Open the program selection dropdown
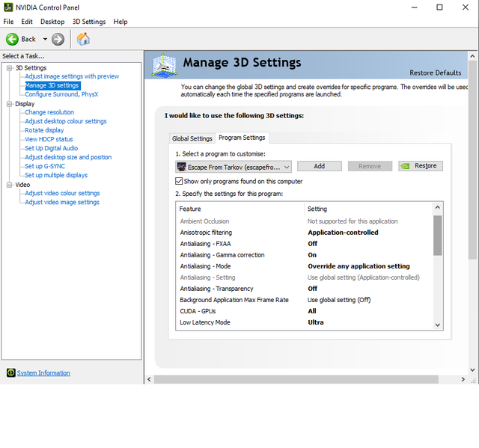This screenshot has width=479, height=448. tap(234, 167)
